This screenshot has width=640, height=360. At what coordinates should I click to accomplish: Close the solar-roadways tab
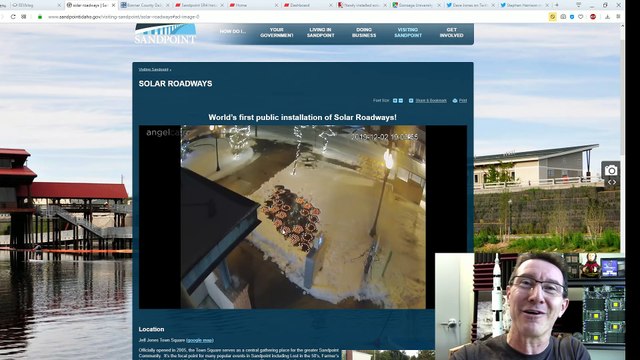(x=113, y=5)
